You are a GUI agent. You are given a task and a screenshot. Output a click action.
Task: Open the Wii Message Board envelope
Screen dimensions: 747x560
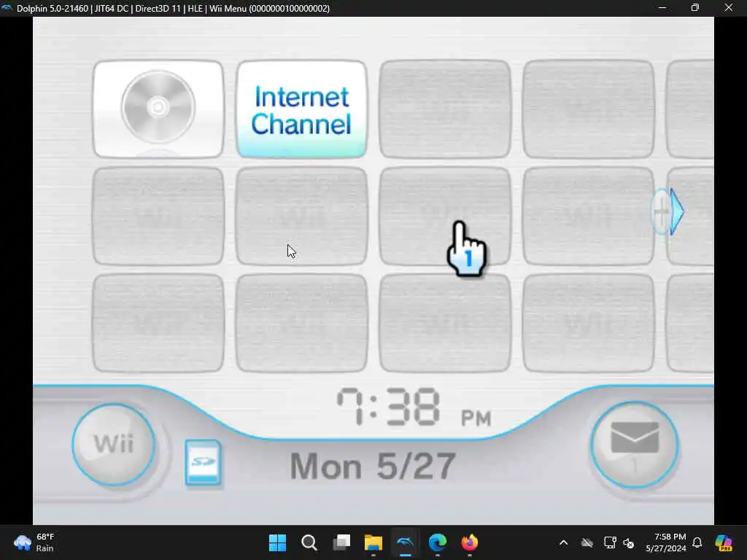click(635, 445)
